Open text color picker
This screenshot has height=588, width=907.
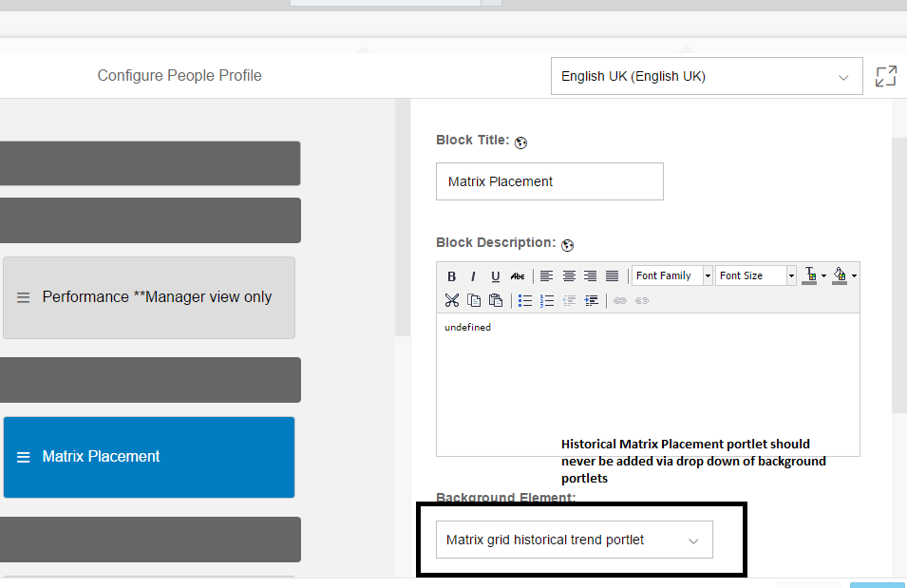click(x=810, y=275)
